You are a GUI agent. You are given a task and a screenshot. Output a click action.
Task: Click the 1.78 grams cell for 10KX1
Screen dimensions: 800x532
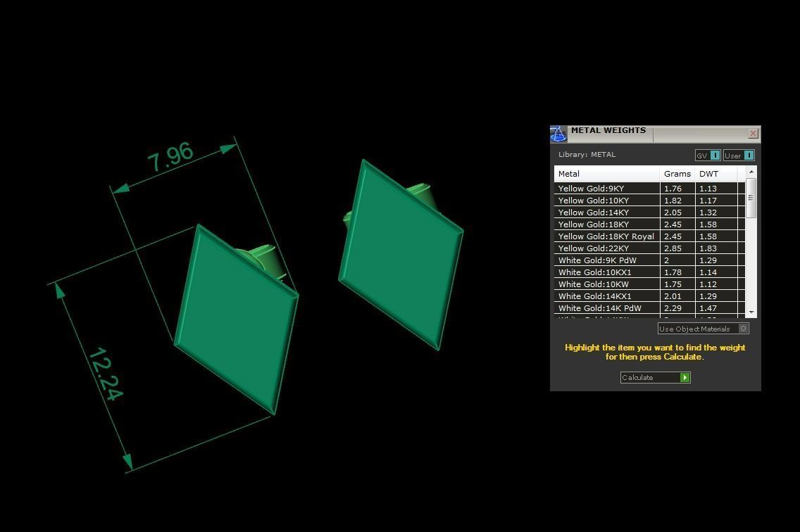pyautogui.click(x=677, y=272)
